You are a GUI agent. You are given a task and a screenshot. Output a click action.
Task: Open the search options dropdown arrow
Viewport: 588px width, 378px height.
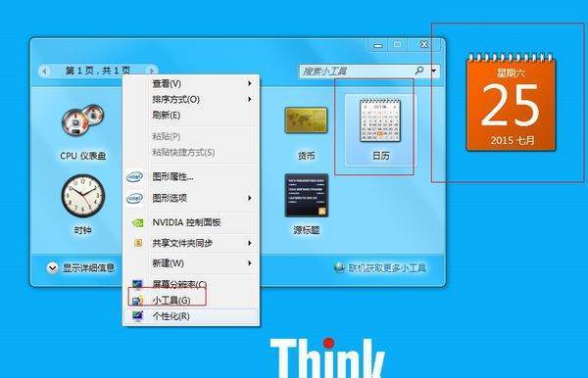pyautogui.click(x=434, y=71)
